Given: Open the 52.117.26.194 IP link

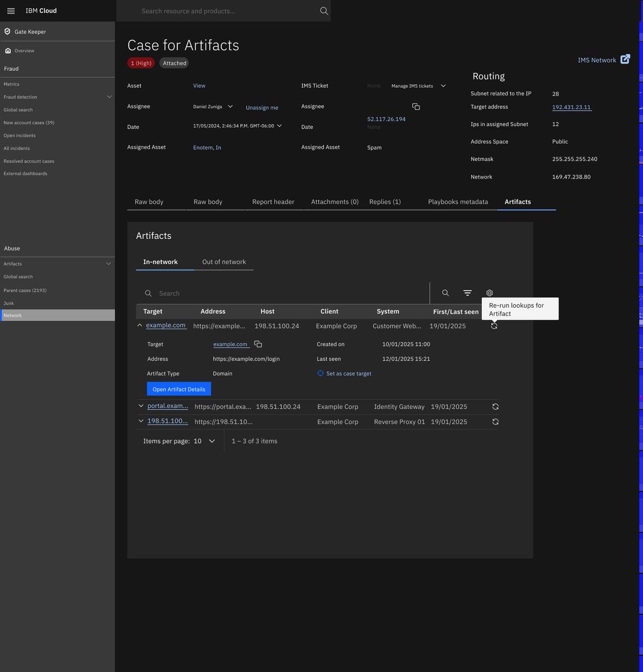Looking at the screenshot, I should click(x=386, y=119).
